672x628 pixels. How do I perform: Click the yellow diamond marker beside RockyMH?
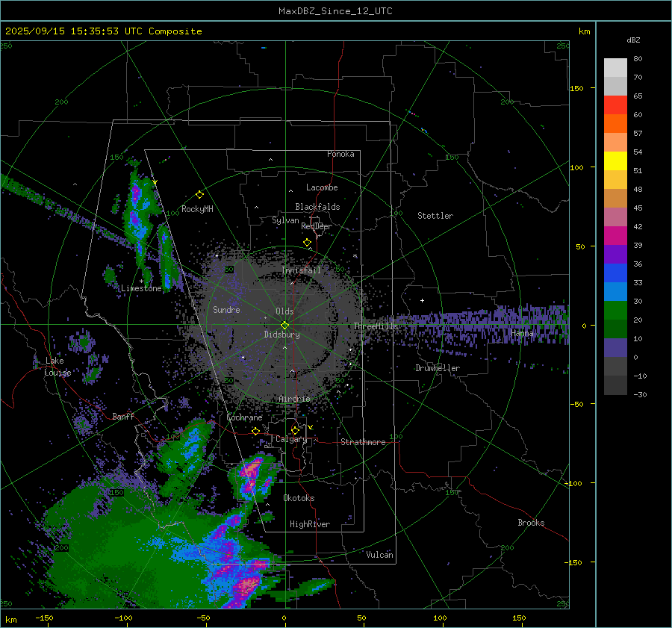(x=199, y=195)
